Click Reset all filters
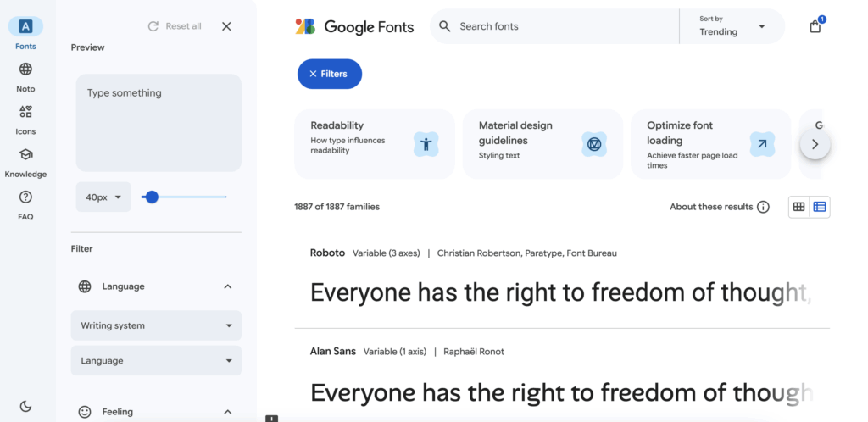The width and height of the screenshot is (868, 422). coord(175,26)
